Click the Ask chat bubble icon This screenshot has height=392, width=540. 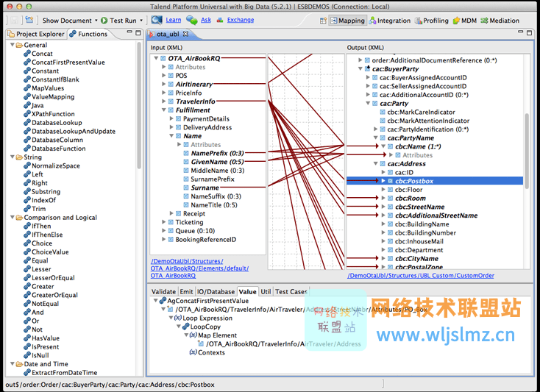(x=191, y=20)
